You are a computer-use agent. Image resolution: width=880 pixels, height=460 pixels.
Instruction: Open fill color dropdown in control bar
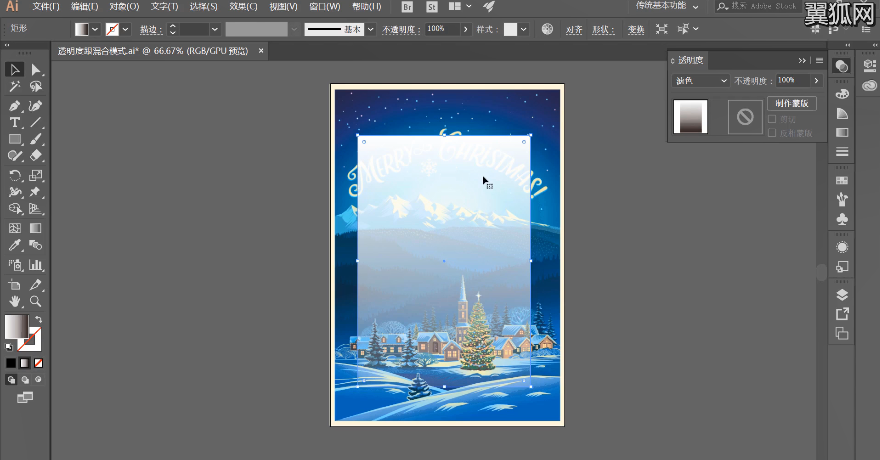(95, 29)
